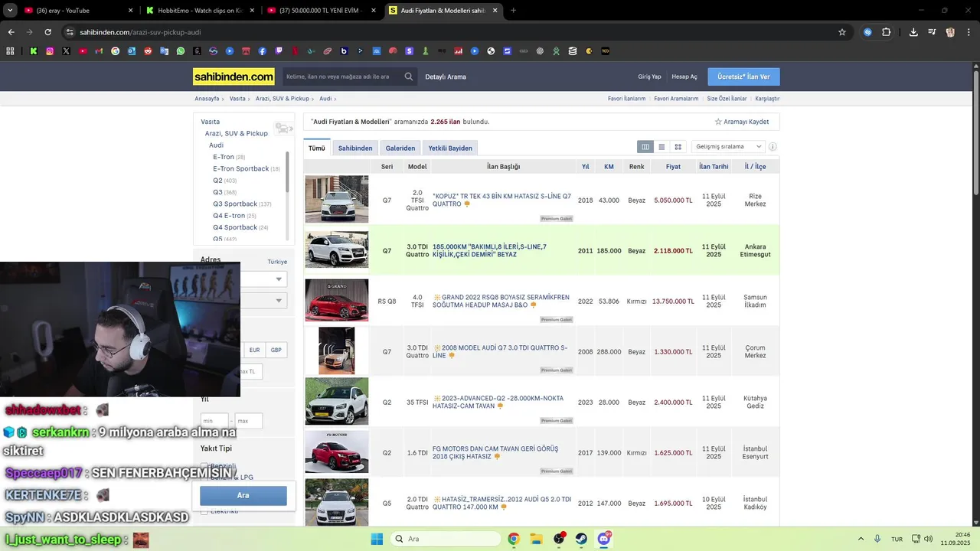Open Windows Start menu
The height and width of the screenshot is (551, 980).
377,539
